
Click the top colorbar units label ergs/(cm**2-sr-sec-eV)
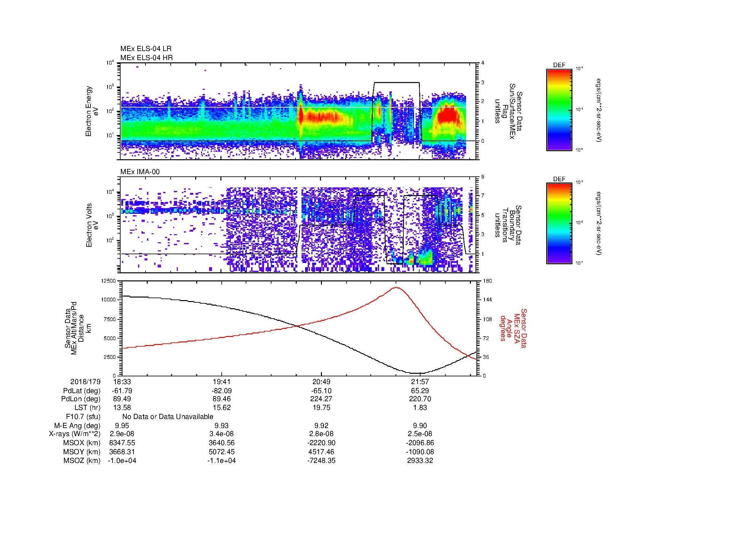coord(598,110)
